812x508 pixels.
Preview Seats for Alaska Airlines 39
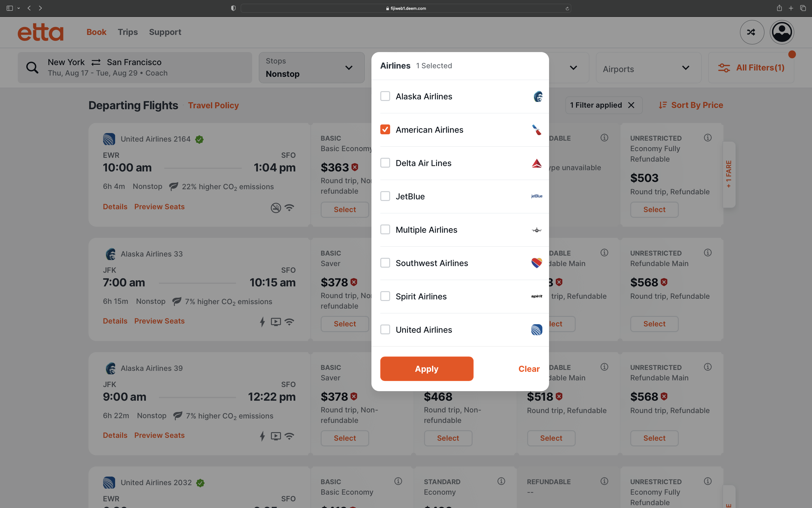159,435
